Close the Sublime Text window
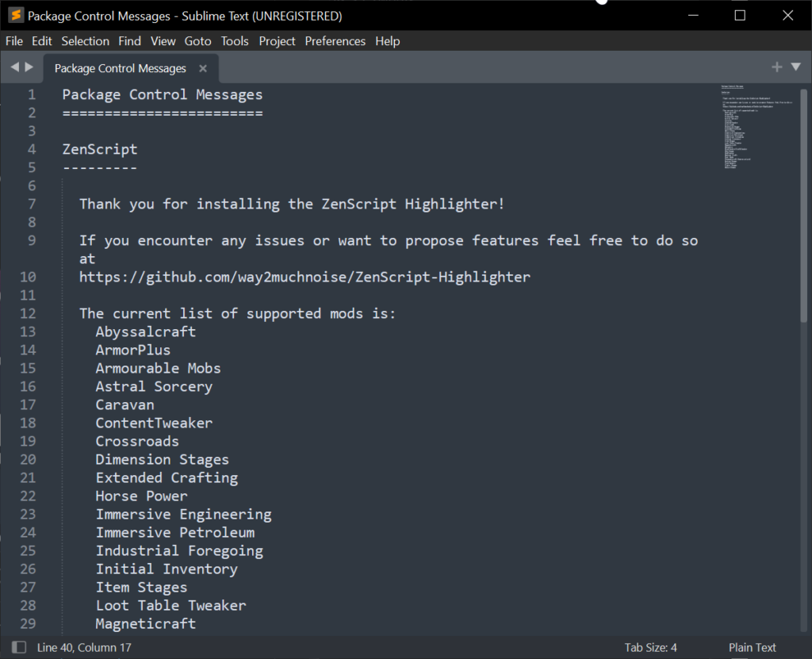Image resolution: width=812 pixels, height=659 pixels. [x=787, y=16]
